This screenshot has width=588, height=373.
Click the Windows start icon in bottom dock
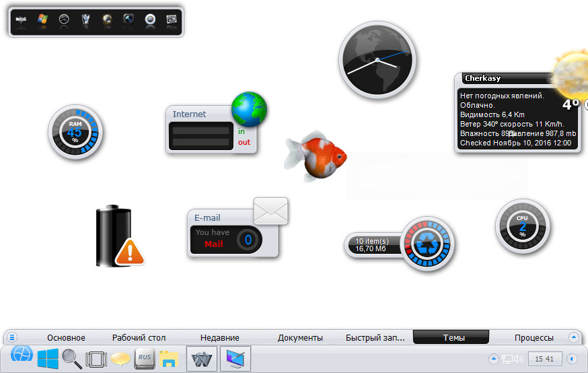pyautogui.click(x=48, y=359)
